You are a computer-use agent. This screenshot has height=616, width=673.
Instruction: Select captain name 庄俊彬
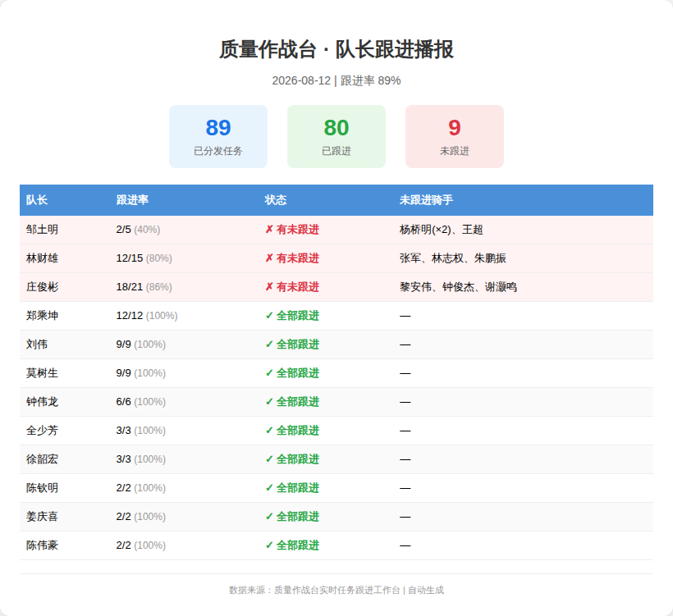(42, 287)
